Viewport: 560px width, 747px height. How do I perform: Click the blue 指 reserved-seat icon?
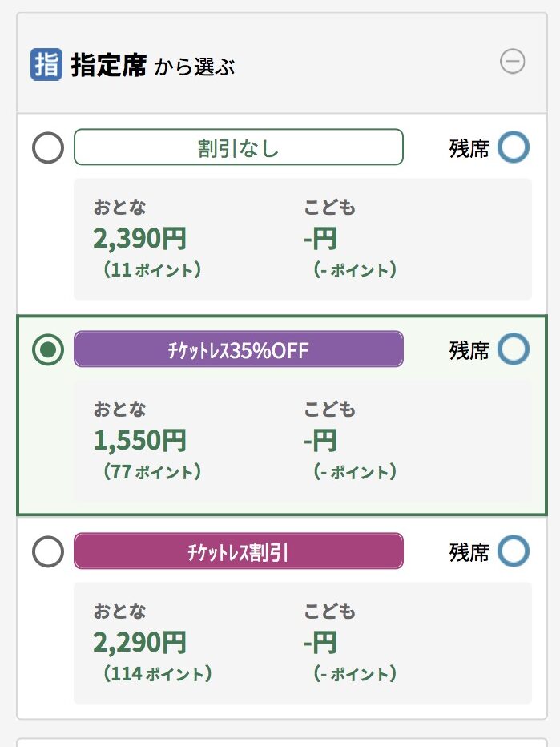pyautogui.click(x=46, y=64)
